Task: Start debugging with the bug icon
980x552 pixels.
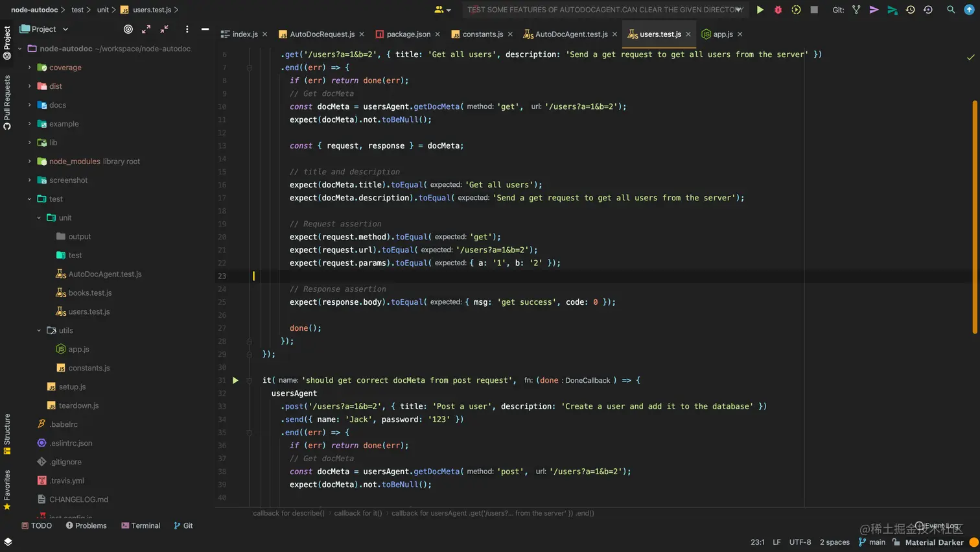Action: click(778, 10)
